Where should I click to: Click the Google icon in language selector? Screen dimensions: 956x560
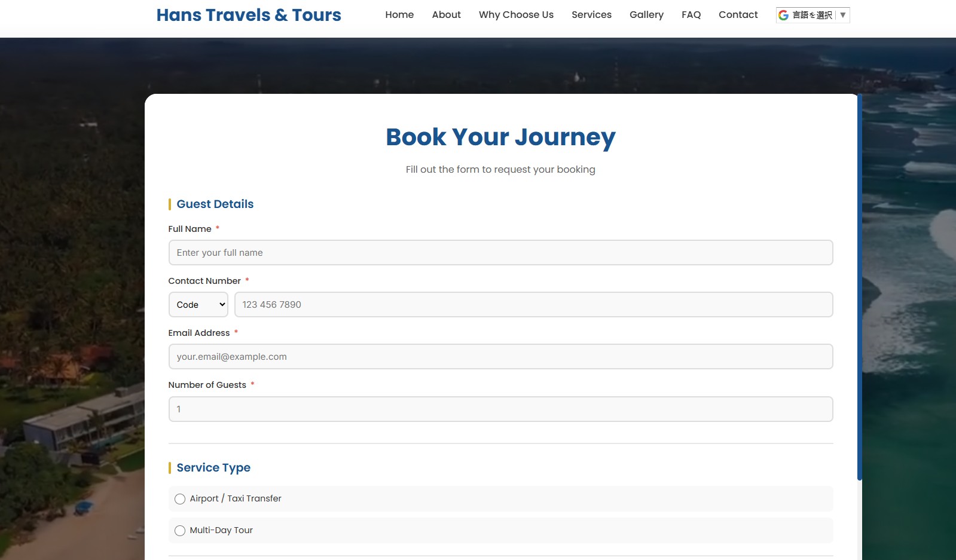[x=783, y=15]
